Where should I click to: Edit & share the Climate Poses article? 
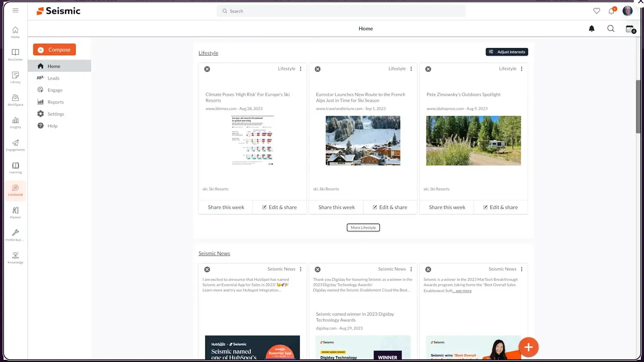pos(280,207)
